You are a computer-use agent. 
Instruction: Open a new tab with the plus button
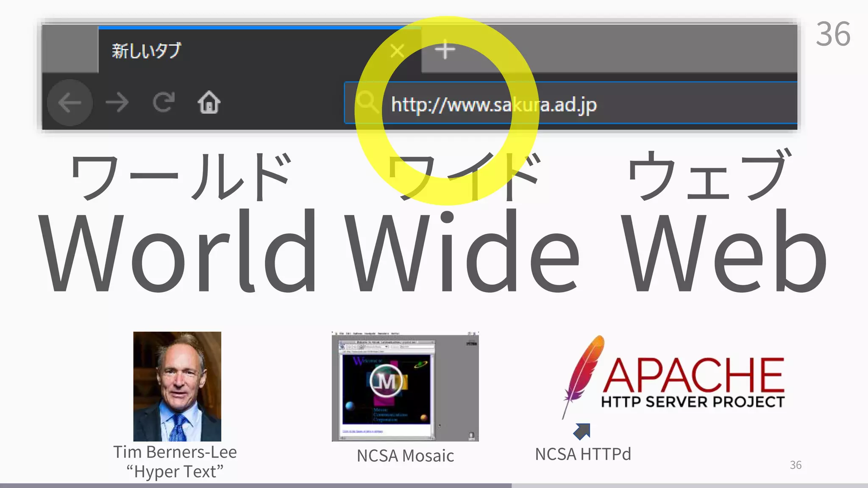coord(445,50)
